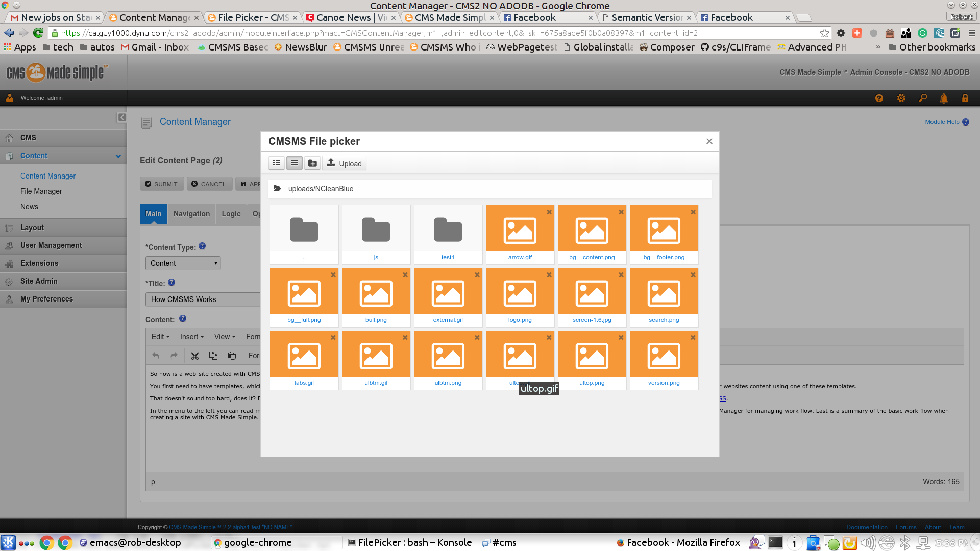Open admin help icon in top bar
Image resolution: width=980 pixels, height=551 pixels.
(879, 98)
